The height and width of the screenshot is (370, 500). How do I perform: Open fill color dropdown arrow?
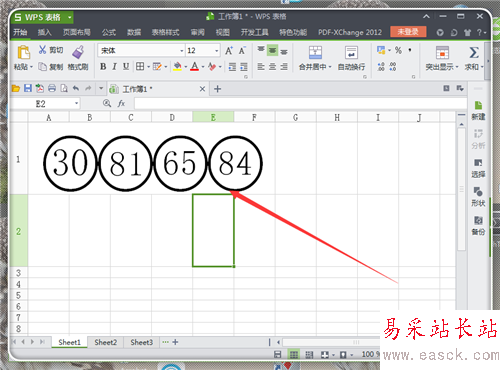click(x=185, y=67)
